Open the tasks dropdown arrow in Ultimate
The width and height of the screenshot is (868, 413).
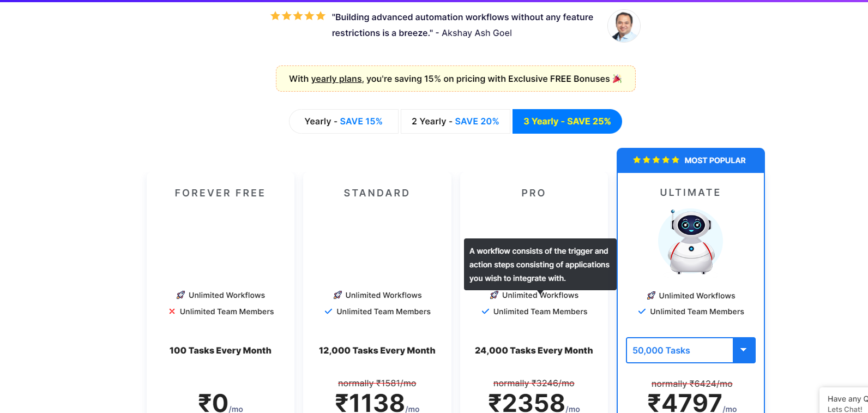tap(744, 350)
